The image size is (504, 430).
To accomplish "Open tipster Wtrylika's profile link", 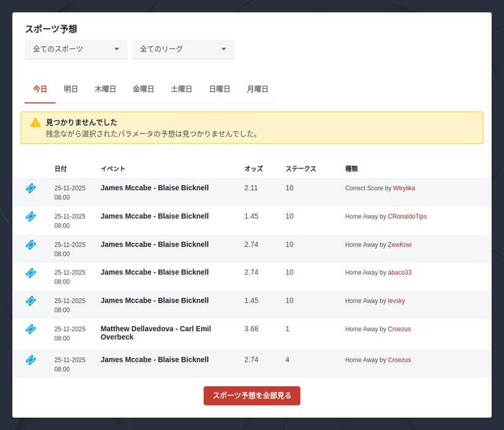I will coord(403,188).
